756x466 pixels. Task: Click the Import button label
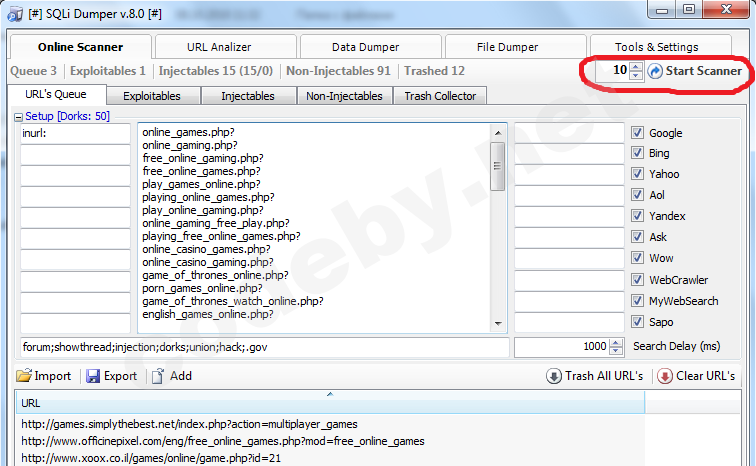tap(53, 376)
